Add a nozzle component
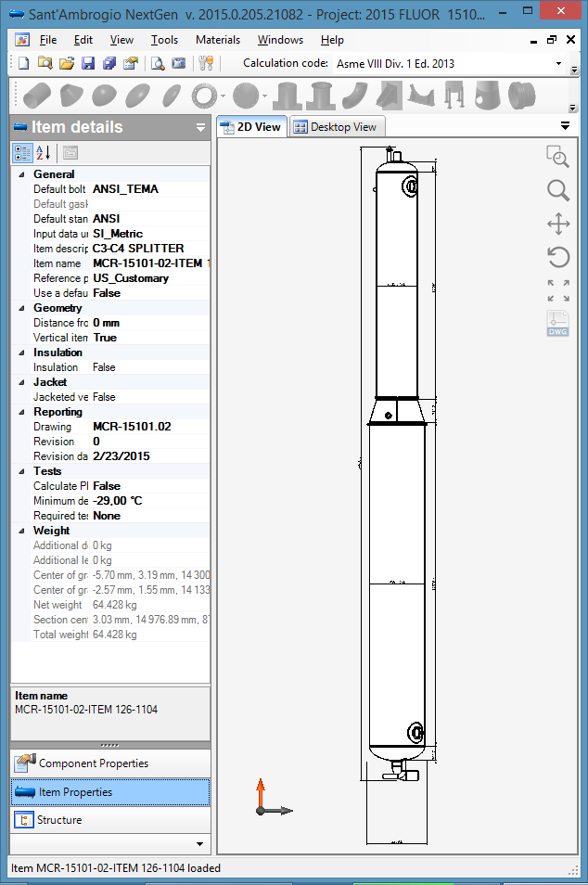Screen dimensions: 588x885 point(287,96)
